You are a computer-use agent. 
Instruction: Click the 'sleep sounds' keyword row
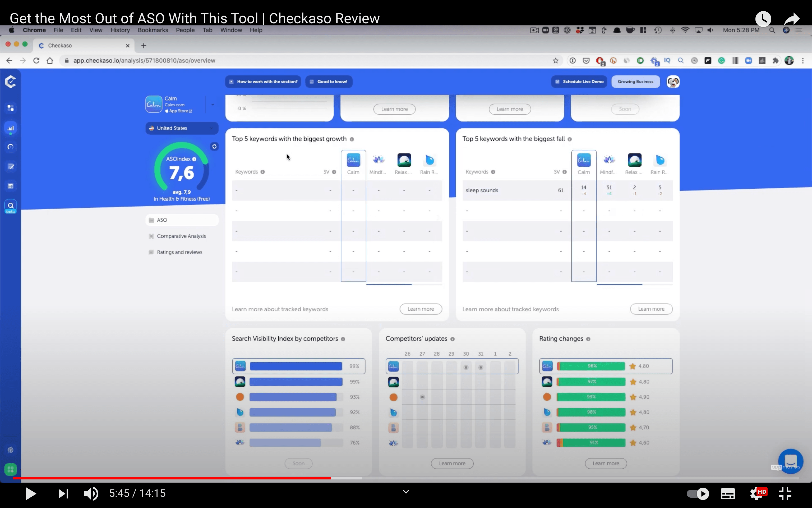click(x=568, y=190)
